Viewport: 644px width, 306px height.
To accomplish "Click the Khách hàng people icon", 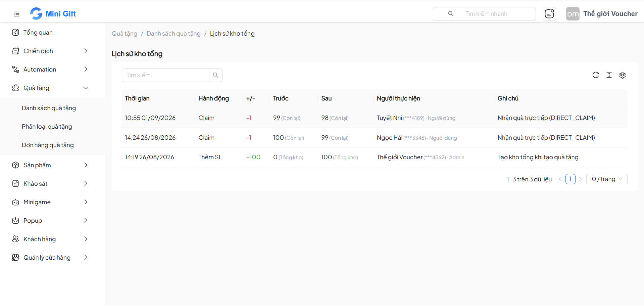I will (15, 239).
